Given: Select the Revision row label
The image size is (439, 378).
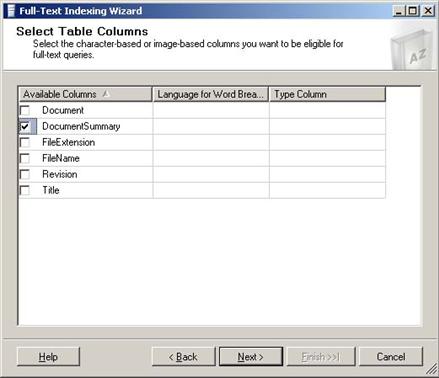Looking at the screenshot, I should [x=60, y=174].
